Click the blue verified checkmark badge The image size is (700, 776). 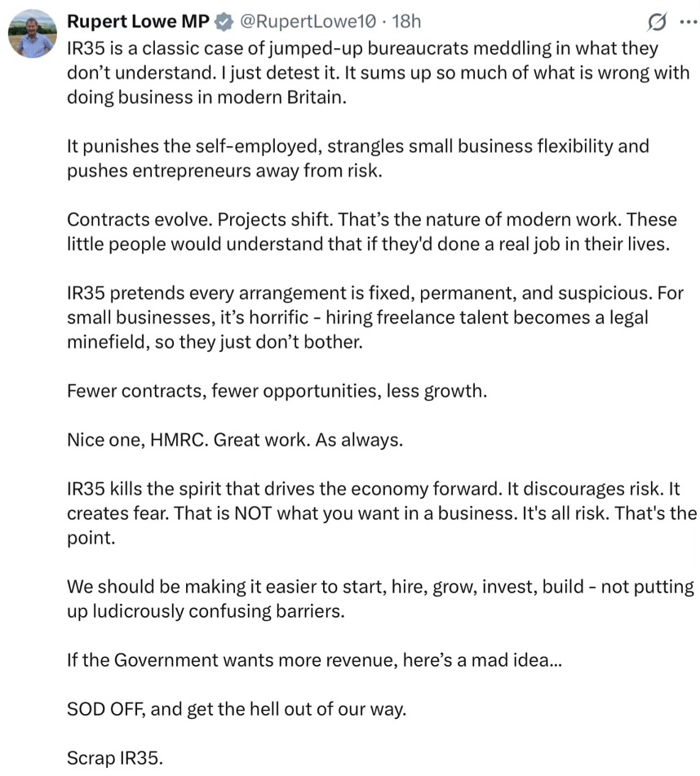pyautogui.click(x=224, y=22)
